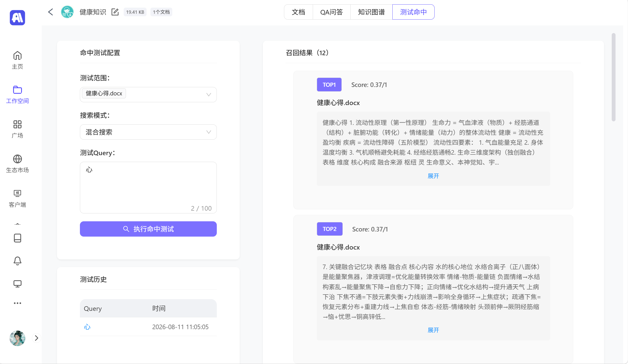
Task: Click the Score: 0.37/1 of TOP1
Action: (369, 85)
